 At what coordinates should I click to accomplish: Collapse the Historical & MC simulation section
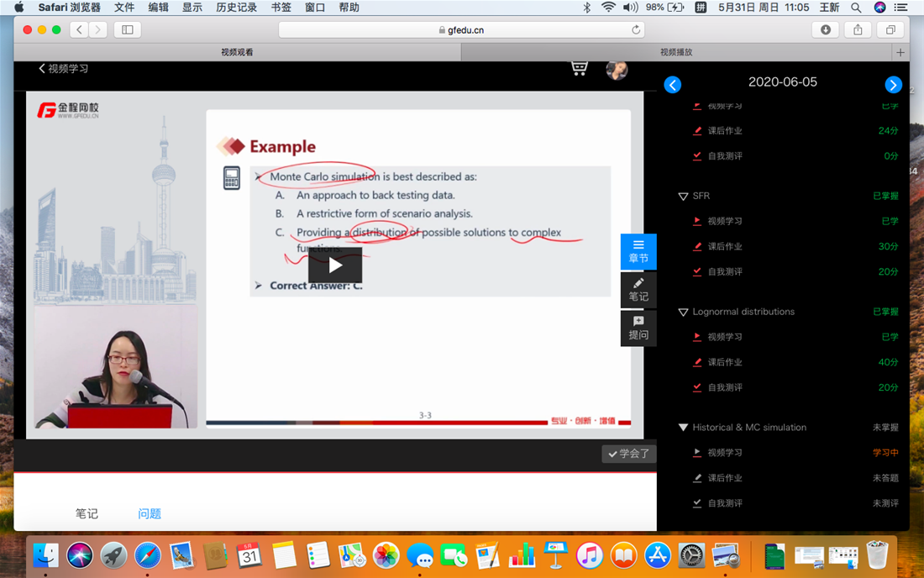point(683,428)
